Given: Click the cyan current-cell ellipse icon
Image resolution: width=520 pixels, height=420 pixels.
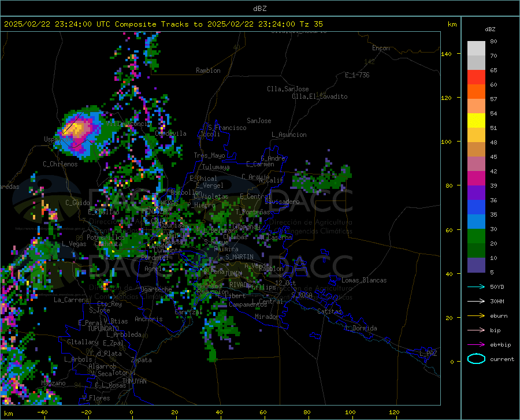Looking at the screenshot, I should (x=476, y=359).
